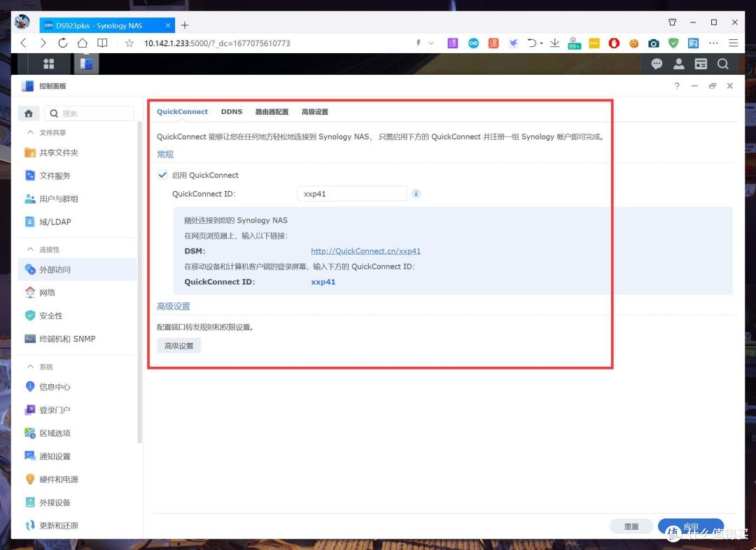Click the 重置 button

click(x=631, y=526)
